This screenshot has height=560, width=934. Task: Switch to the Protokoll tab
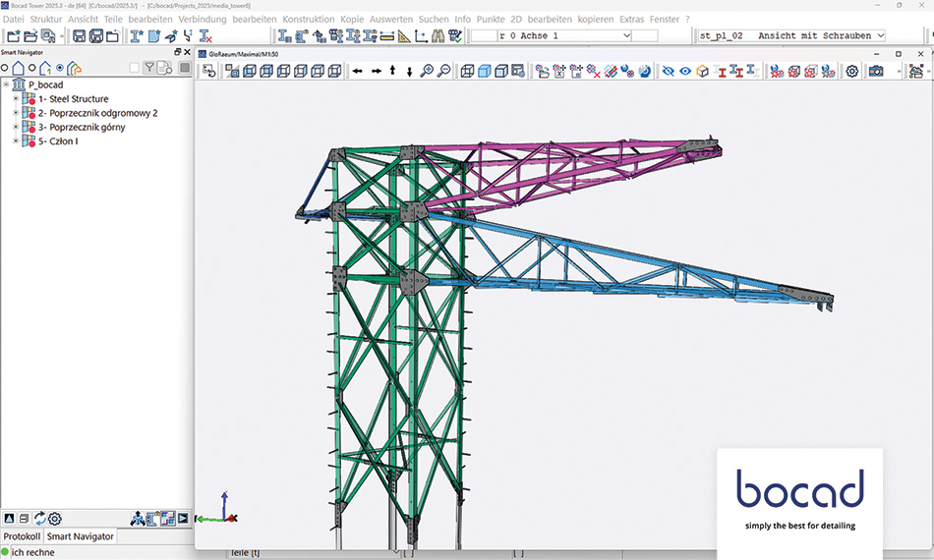tap(22, 536)
